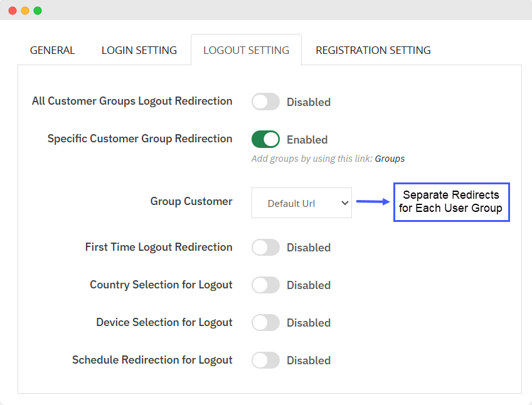Enable Country Selection for Logout toggle
Viewport: 532px width, 405px height.
coord(265,285)
